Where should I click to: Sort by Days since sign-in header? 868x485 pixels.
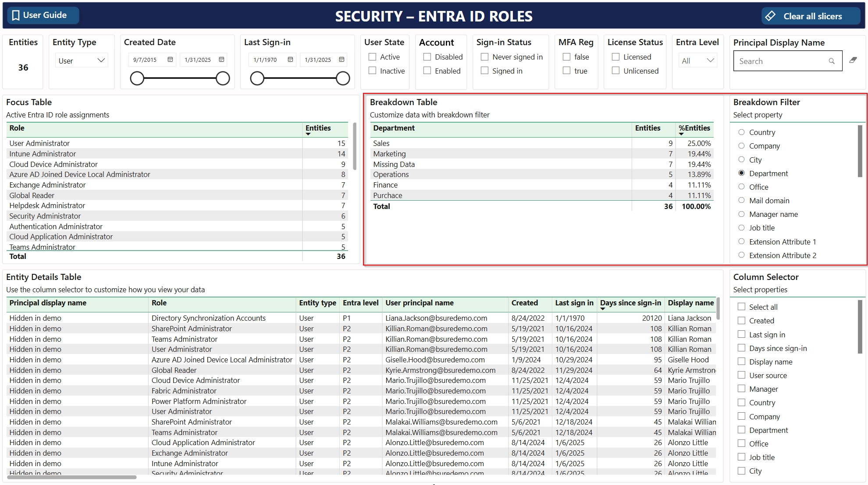click(x=630, y=303)
